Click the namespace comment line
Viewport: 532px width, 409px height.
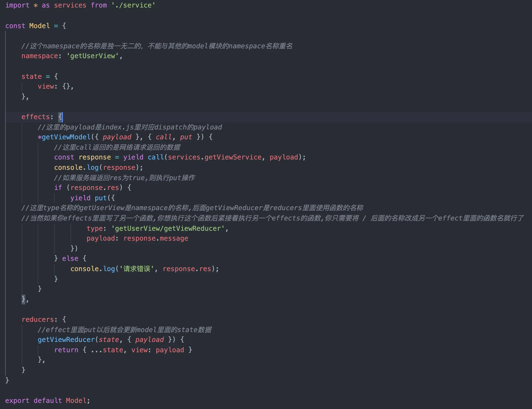pos(157,46)
